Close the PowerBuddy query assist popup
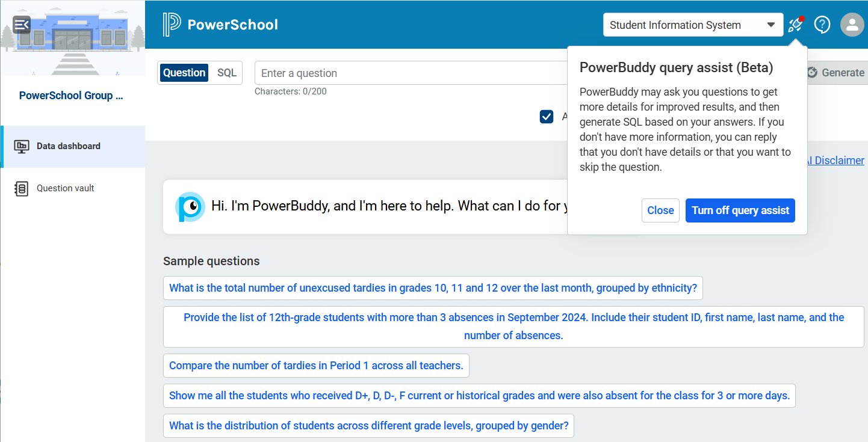Viewport: 868px width, 442px height. coord(660,210)
